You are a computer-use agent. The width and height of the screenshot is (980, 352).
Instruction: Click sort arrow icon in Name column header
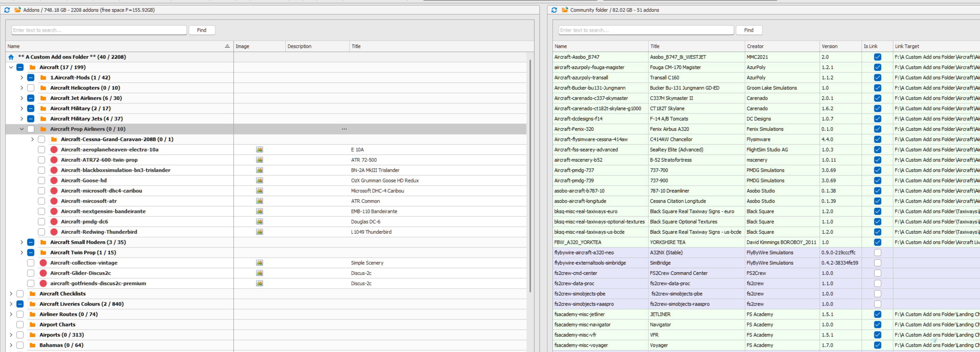[x=227, y=46]
